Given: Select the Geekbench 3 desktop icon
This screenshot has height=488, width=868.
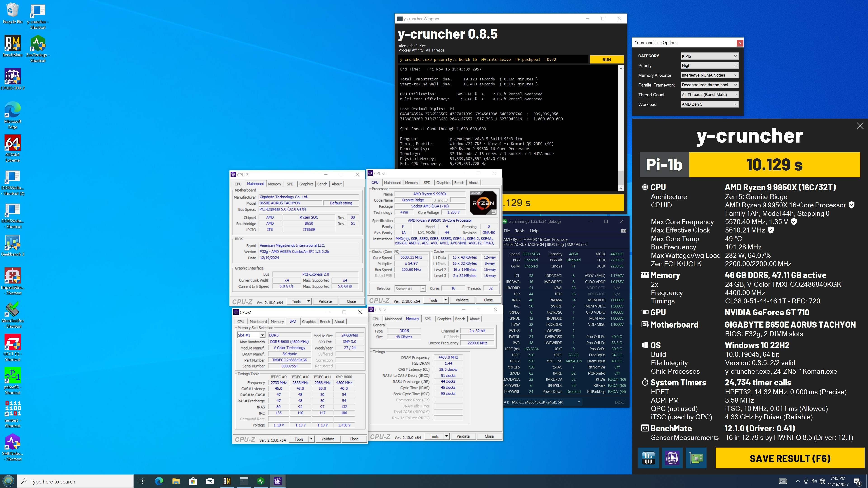Looking at the screenshot, I should coord(12,246).
